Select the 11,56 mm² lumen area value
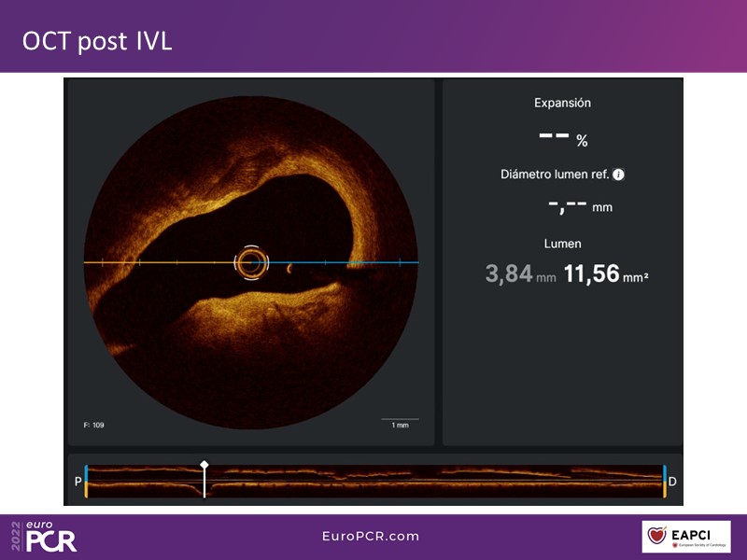The width and height of the screenshot is (747, 560). (x=592, y=274)
